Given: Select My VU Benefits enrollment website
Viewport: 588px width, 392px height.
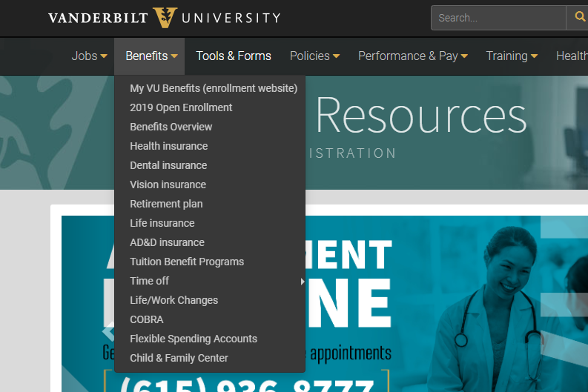Looking at the screenshot, I should click(x=214, y=88).
